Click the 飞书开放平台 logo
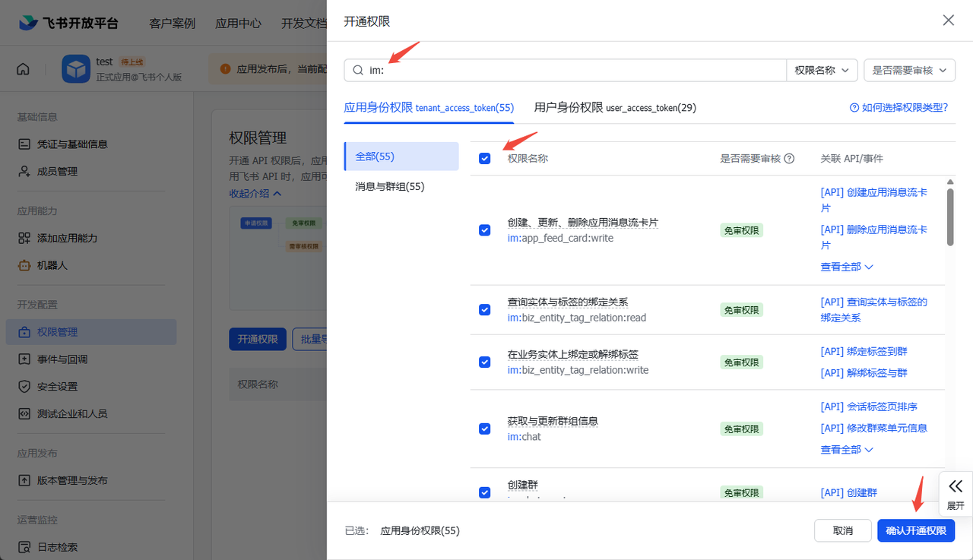Image resolution: width=973 pixels, height=560 pixels. click(x=69, y=23)
